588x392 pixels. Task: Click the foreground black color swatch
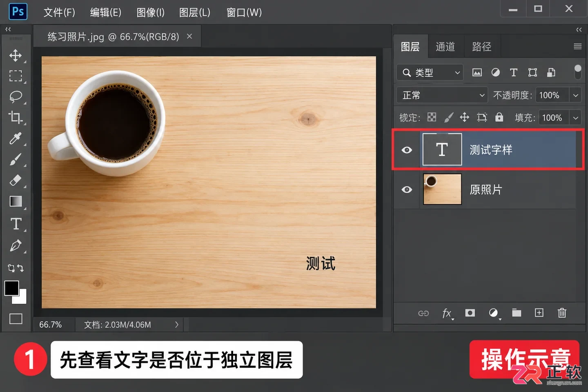click(x=11, y=288)
